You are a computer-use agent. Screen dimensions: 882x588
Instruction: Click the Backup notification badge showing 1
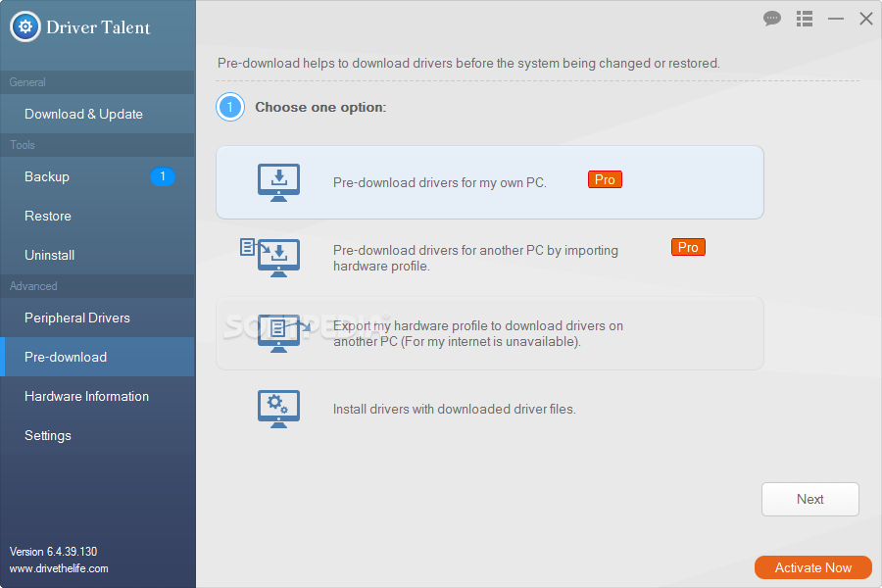(163, 176)
